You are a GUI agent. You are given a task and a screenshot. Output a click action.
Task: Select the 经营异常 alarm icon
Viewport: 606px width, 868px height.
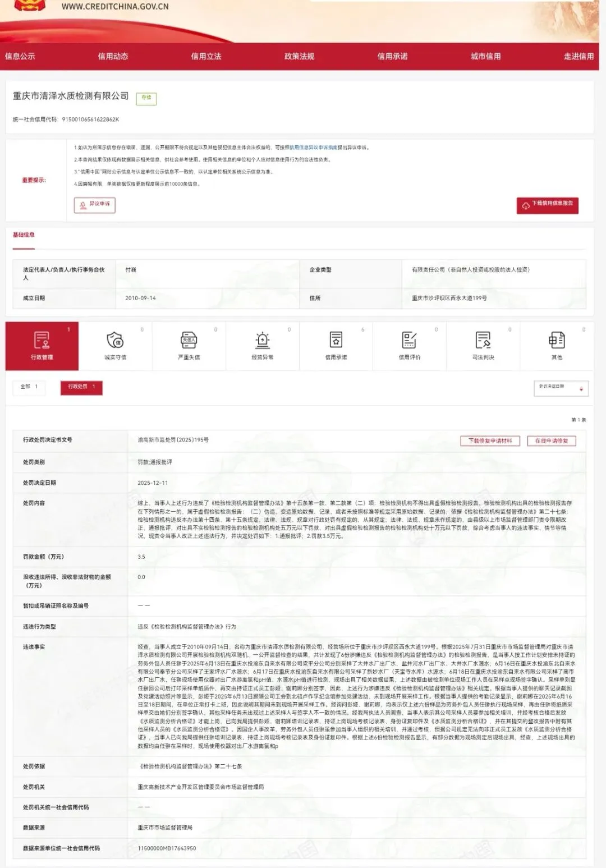[262, 340]
